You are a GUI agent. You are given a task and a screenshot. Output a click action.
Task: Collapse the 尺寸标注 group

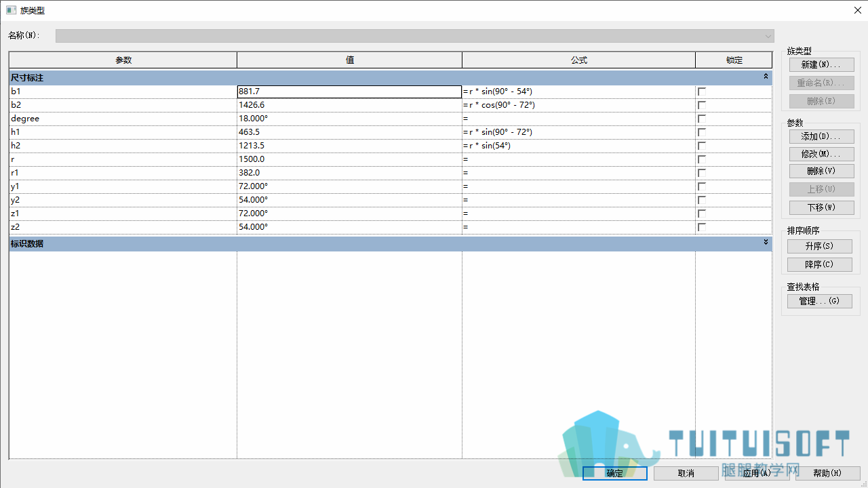pyautogui.click(x=766, y=77)
